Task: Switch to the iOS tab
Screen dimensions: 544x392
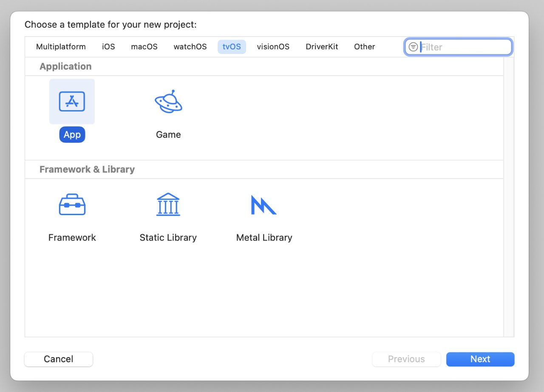Action: click(108, 47)
